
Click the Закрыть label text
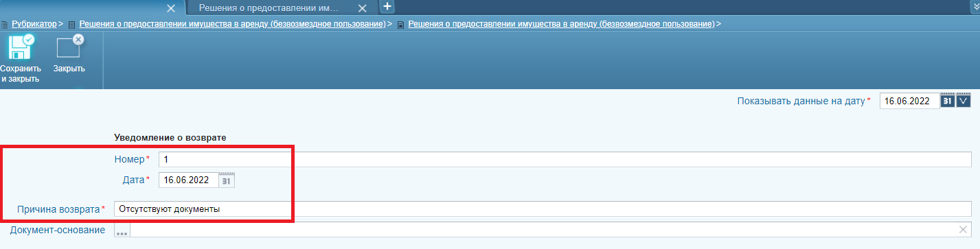(x=69, y=69)
